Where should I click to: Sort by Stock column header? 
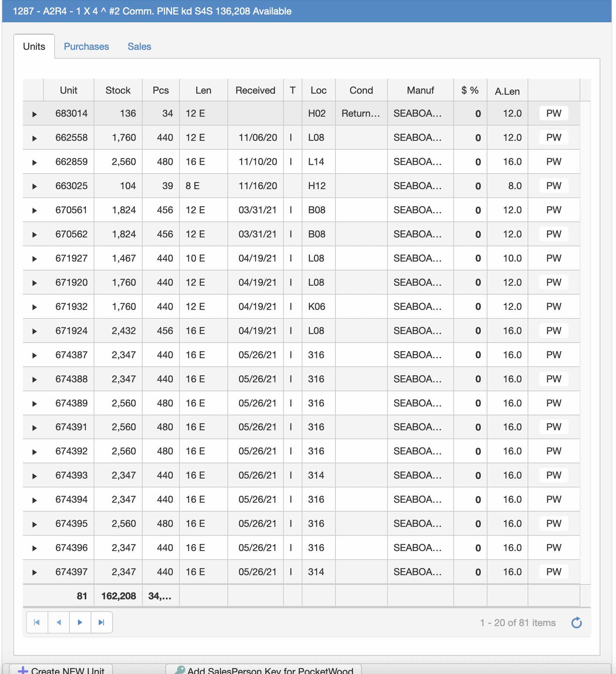click(118, 90)
